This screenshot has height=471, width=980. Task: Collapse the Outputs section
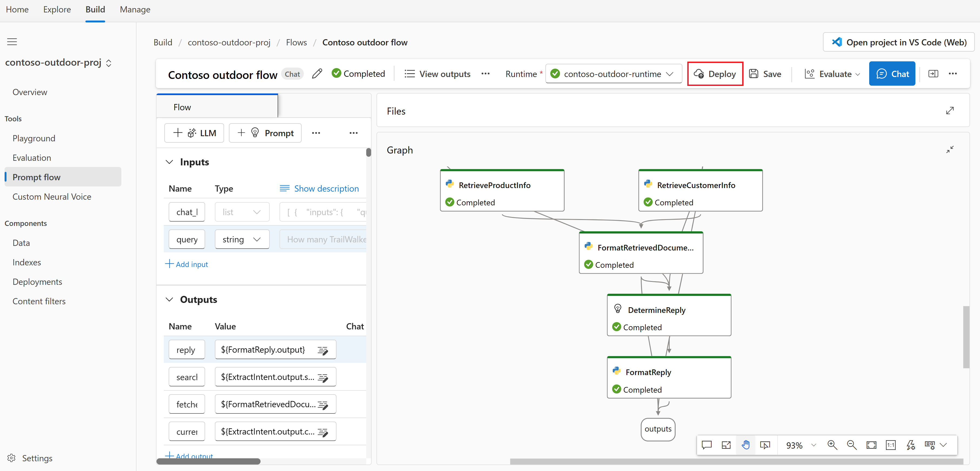169,300
